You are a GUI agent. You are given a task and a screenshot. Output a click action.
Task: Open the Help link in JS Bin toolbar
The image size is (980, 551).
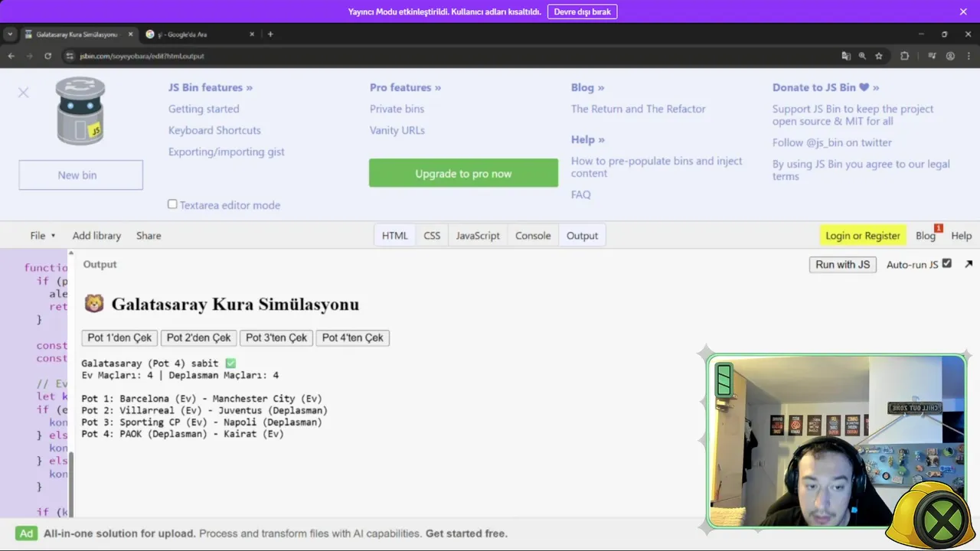pyautogui.click(x=962, y=236)
